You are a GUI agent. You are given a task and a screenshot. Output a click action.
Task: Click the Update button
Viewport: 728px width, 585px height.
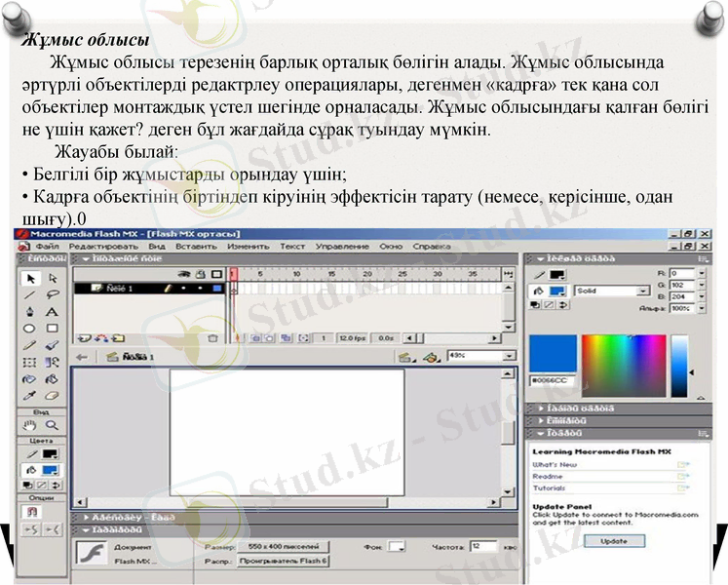[614, 541]
